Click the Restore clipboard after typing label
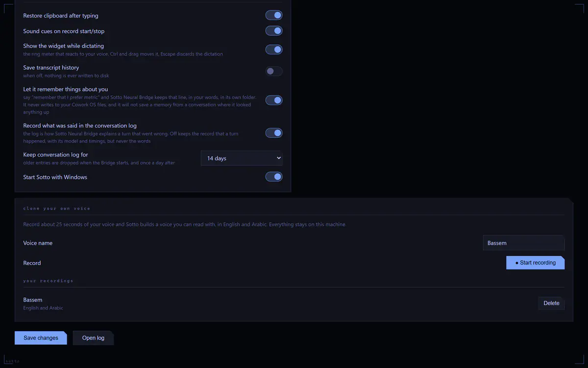Image resolution: width=588 pixels, height=368 pixels. [61, 16]
